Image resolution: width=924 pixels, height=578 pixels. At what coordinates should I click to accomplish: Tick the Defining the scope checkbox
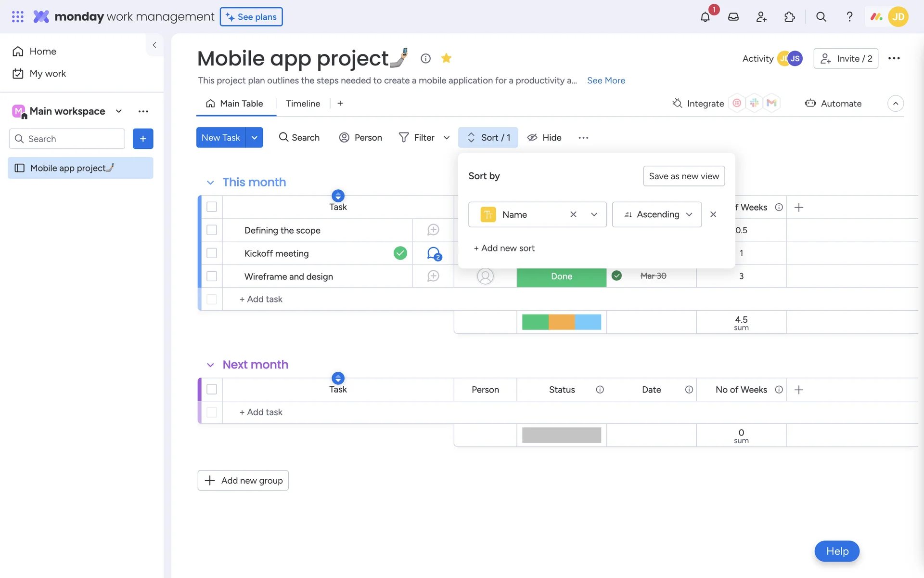click(x=212, y=230)
